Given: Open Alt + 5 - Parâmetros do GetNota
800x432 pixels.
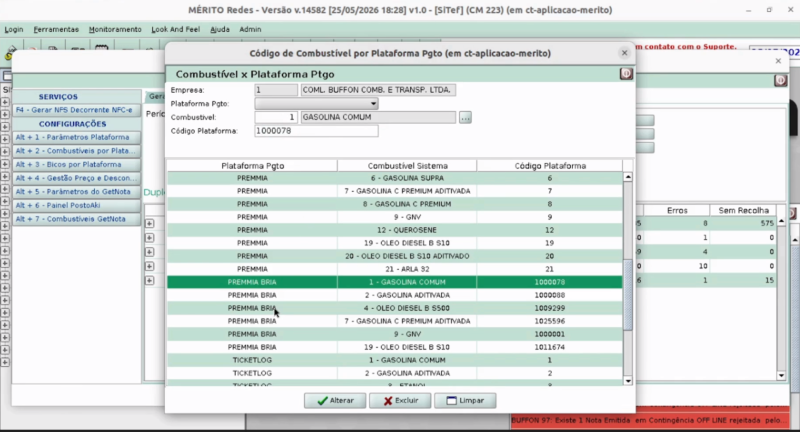Looking at the screenshot, I should (x=77, y=192).
